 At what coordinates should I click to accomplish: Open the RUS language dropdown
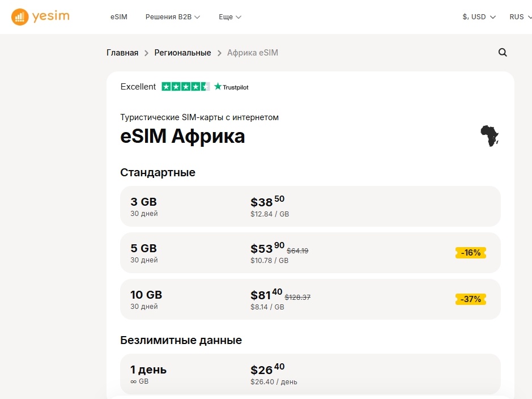pos(521,17)
